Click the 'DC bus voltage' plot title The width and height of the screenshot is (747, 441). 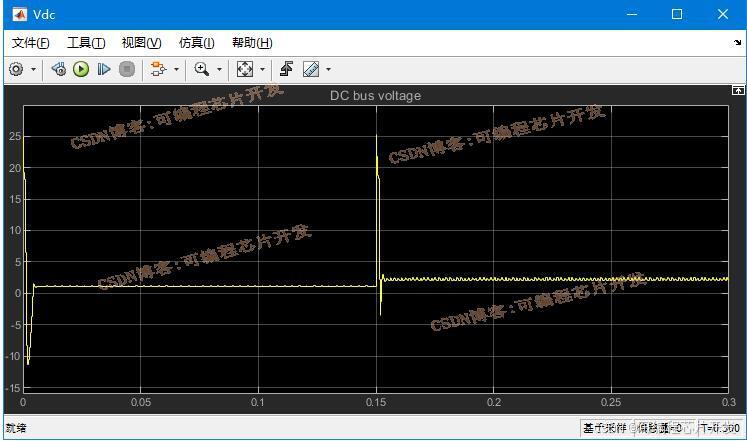(x=375, y=96)
